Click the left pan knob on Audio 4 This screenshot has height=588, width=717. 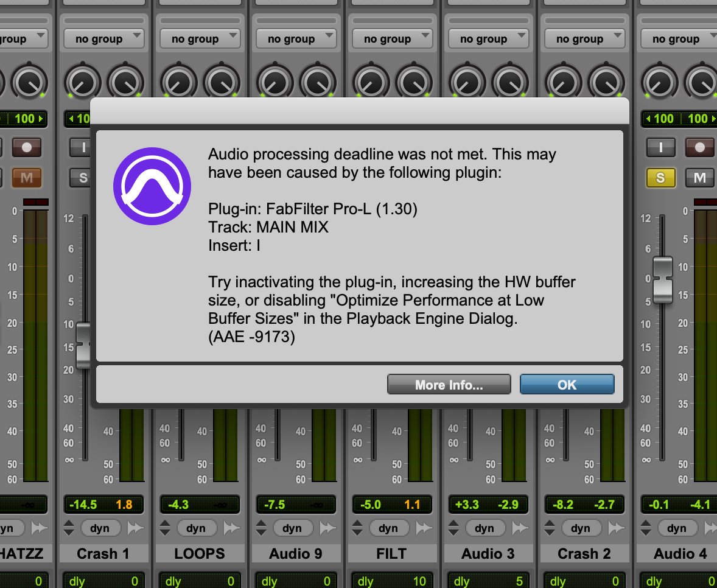click(659, 82)
